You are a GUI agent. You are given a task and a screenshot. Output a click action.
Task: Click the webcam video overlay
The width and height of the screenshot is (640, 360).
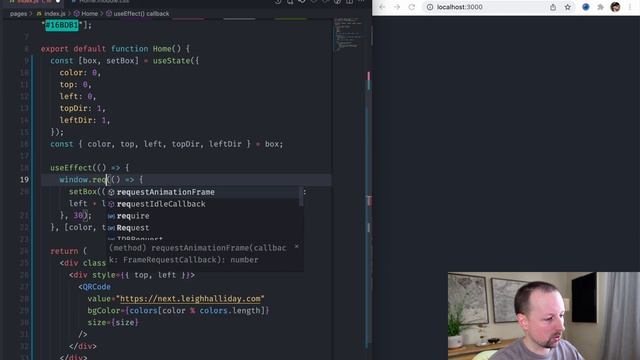pos(544,316)
